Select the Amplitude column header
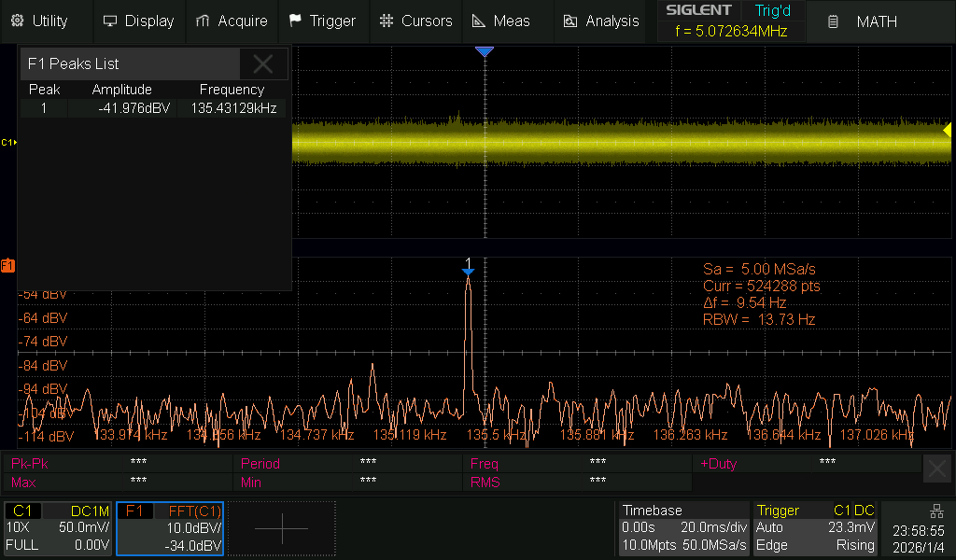 pos(122,90)
